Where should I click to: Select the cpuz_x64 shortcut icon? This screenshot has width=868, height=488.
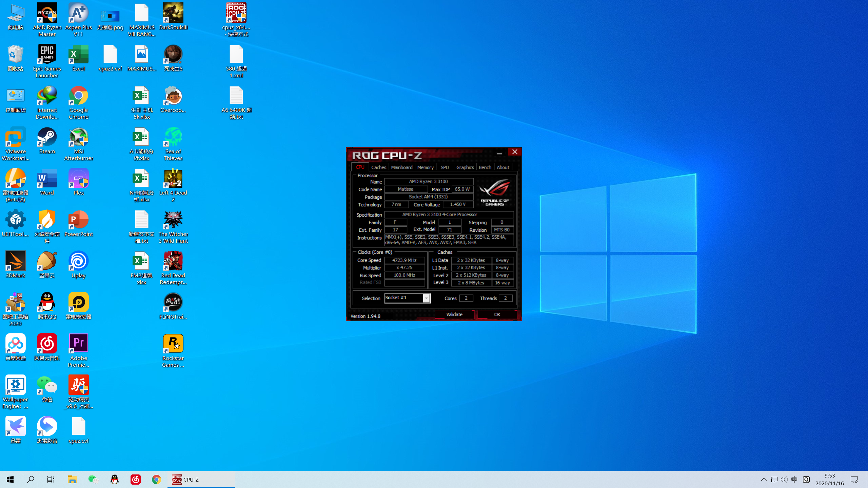(236, 20)
